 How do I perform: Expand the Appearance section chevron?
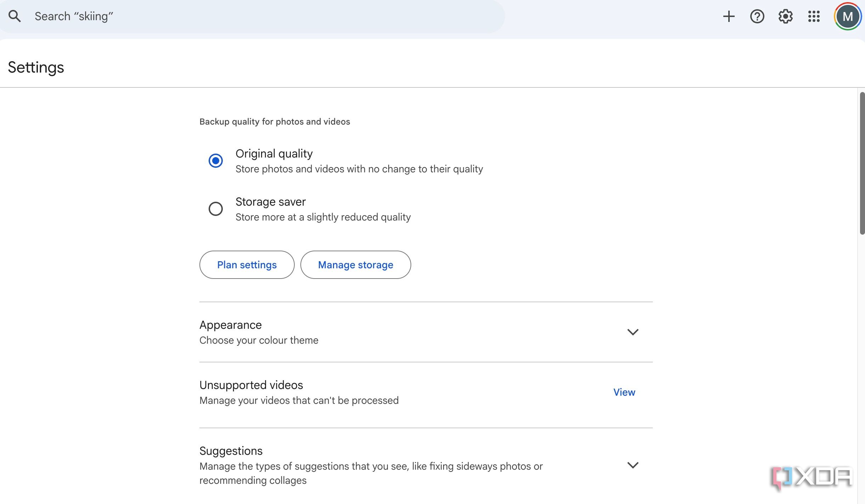tap(633, 332)
